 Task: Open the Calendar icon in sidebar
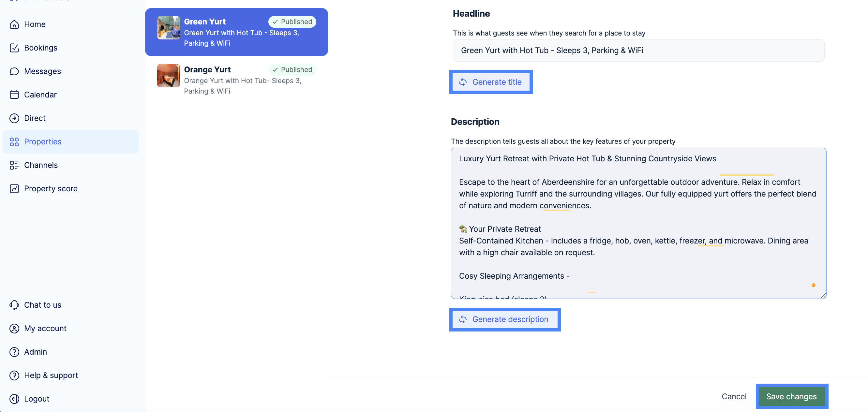[x=14, y=95]
